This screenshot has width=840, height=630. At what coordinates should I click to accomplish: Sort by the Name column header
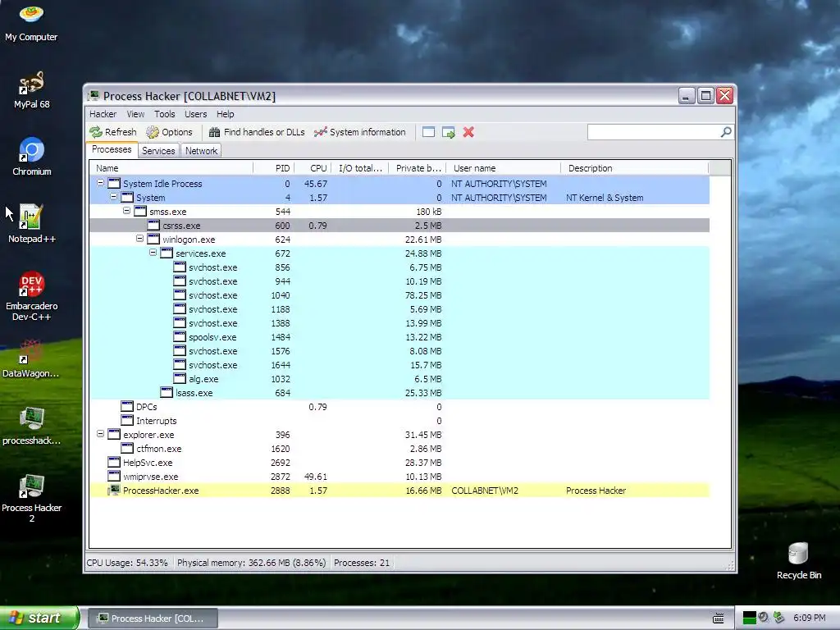pyautogui.click(x=171, y=168)
